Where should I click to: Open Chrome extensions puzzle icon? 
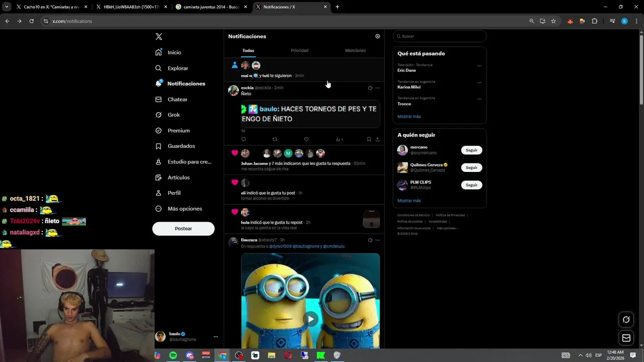pos(594,21)
